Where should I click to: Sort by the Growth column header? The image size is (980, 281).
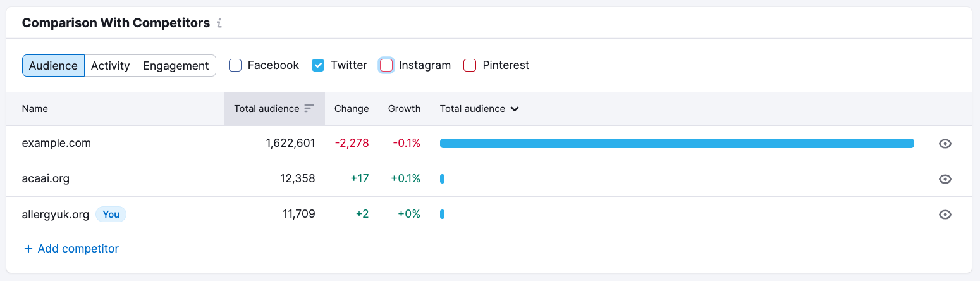point(404,109)
